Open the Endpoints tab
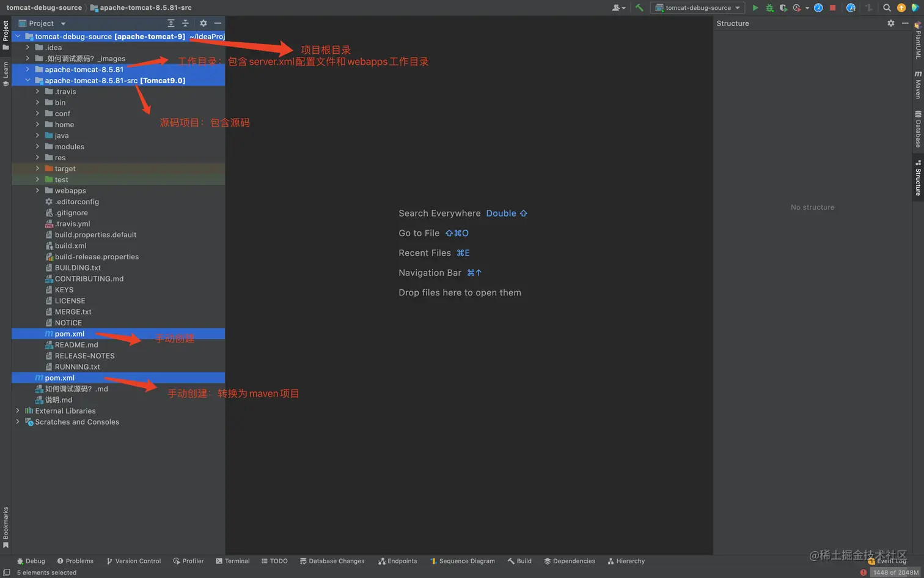This screenshot has height=578, width=924. click(397, 561)
